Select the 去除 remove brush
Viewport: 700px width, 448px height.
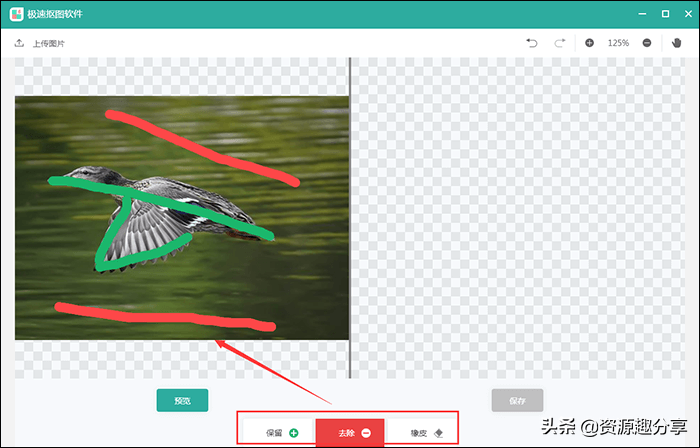coord(350,432)
